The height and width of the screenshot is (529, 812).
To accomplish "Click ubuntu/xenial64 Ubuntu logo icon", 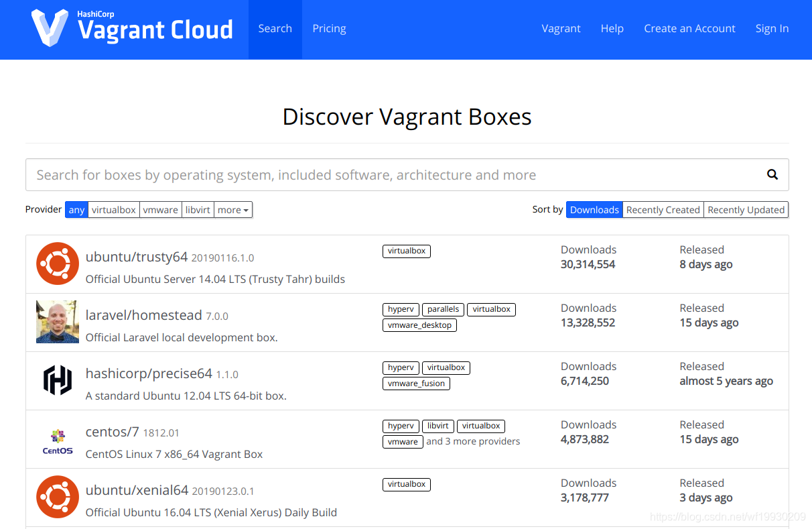I will (58, 497).
